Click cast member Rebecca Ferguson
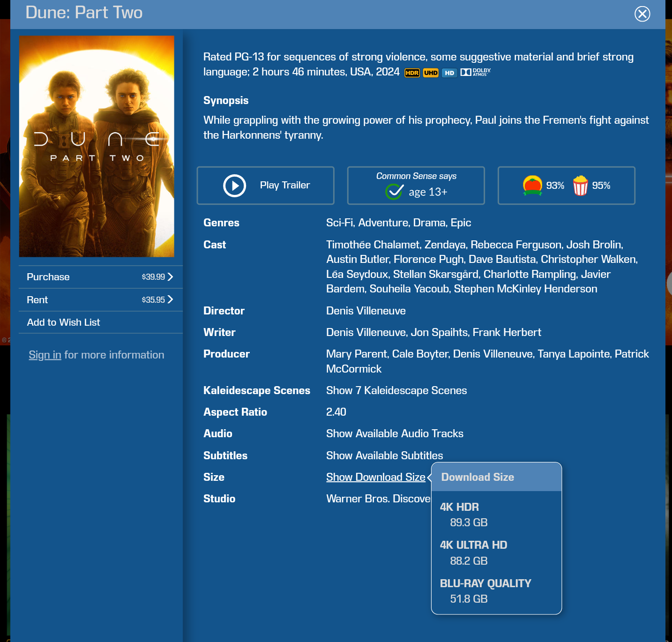The height and width of the screenshot is (642, 672). coord(516,245)
